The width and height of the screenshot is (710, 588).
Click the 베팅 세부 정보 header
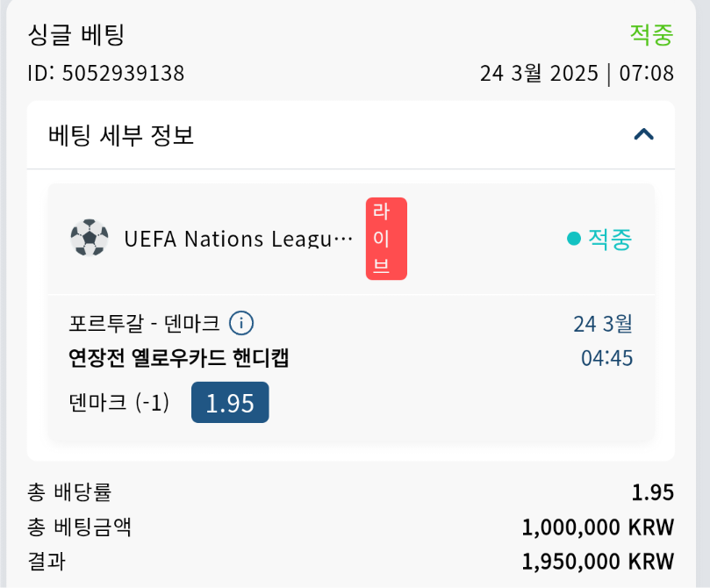121,135
